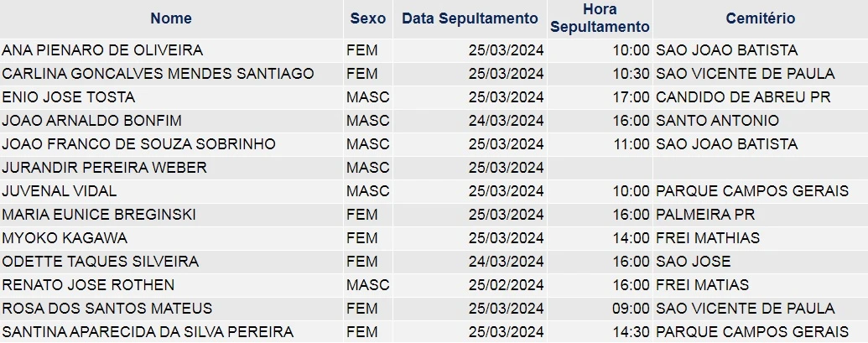Sort by the Data Sepultamento header
Viewport: 868px width, 343px height.
point(470,18)
